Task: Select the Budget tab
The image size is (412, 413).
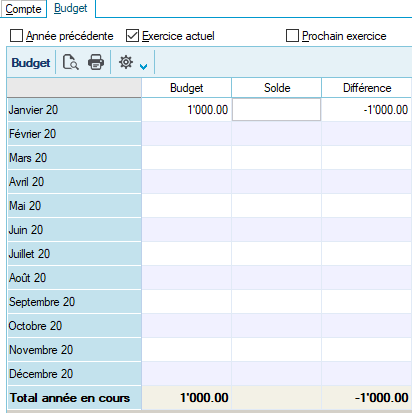Action: (x=71, y=8)
